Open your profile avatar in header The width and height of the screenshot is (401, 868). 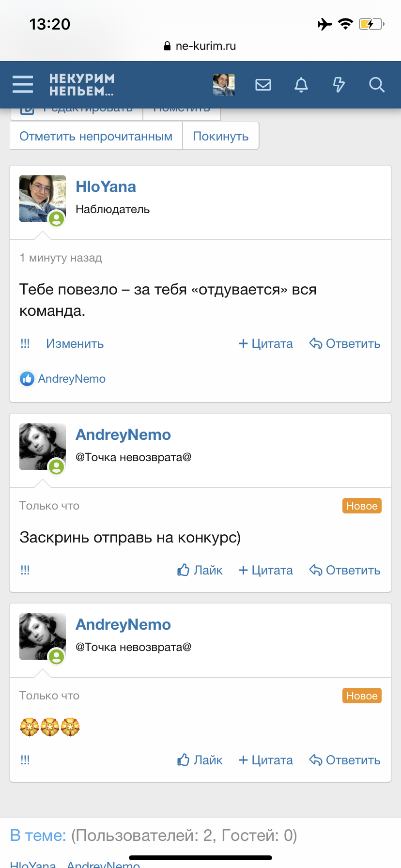pyautogui.click(x=224, y=85)
